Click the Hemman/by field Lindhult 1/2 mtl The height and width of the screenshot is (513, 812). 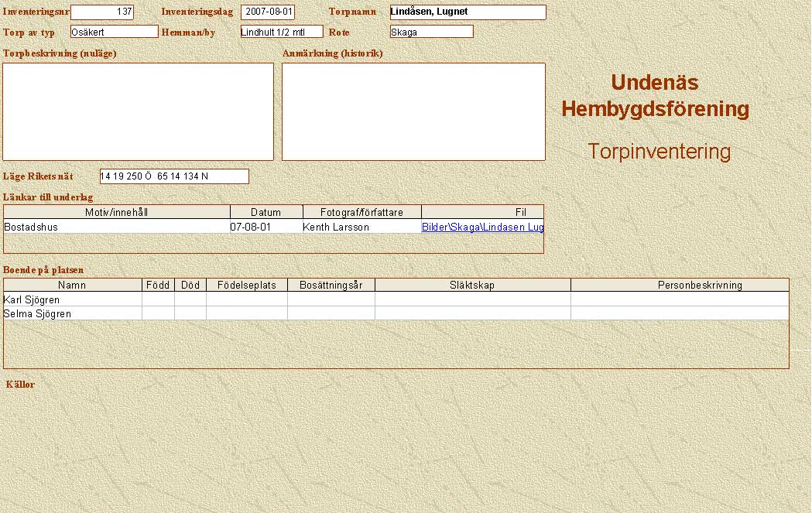click(x=281, y=32)
